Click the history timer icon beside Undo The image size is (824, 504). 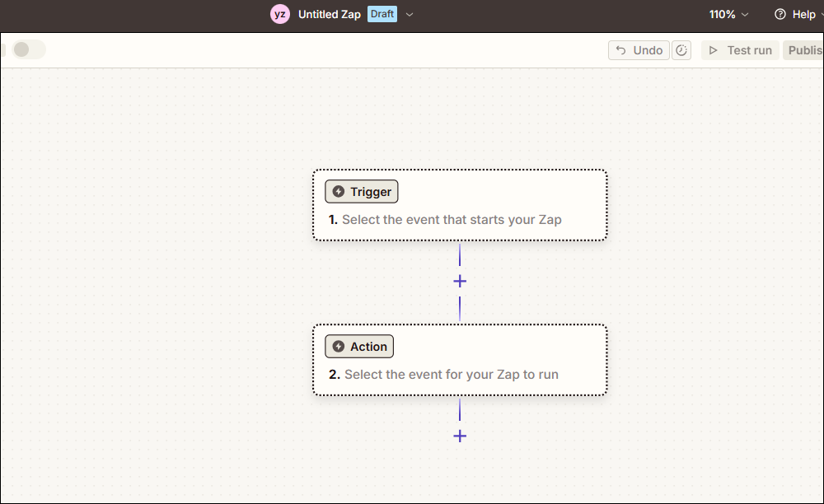[681, 50]
